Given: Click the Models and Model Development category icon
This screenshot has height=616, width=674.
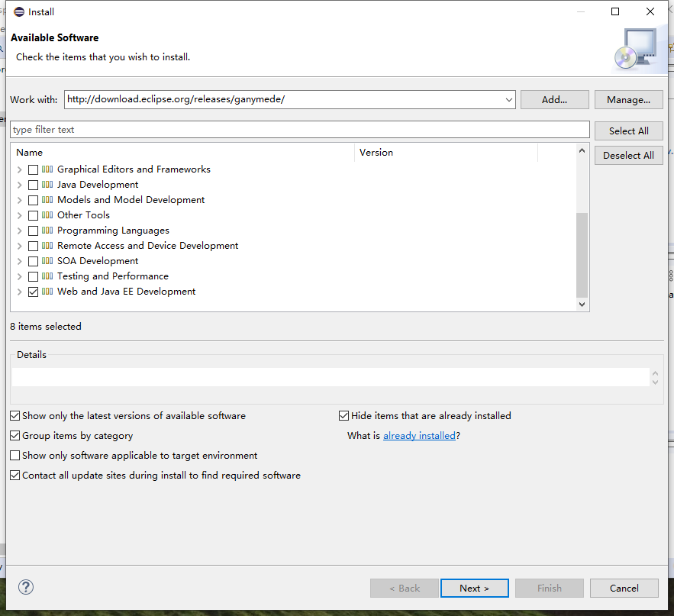Looking at the screenshot, I should tap(47, 200).
